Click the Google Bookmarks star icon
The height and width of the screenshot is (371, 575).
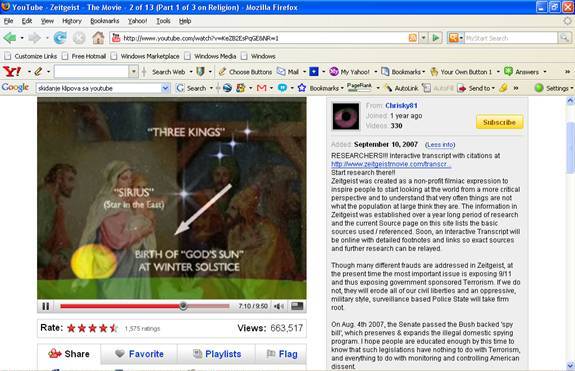point(301,88)
